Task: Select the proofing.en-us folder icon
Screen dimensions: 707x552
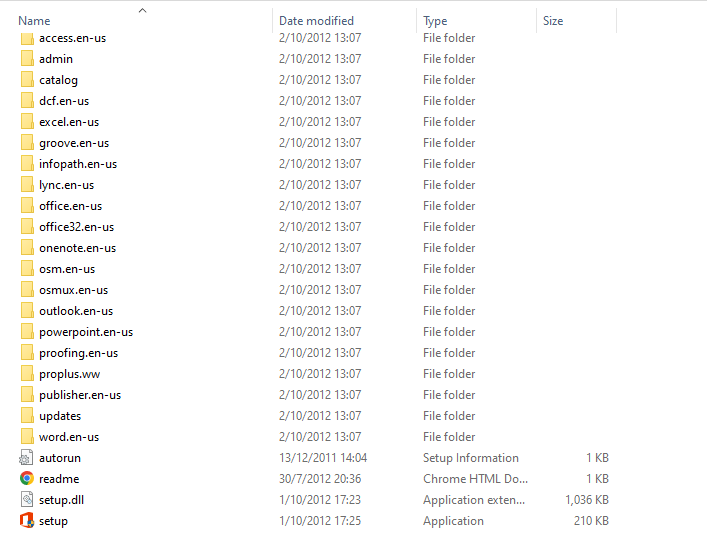Action: coord(27,353)
